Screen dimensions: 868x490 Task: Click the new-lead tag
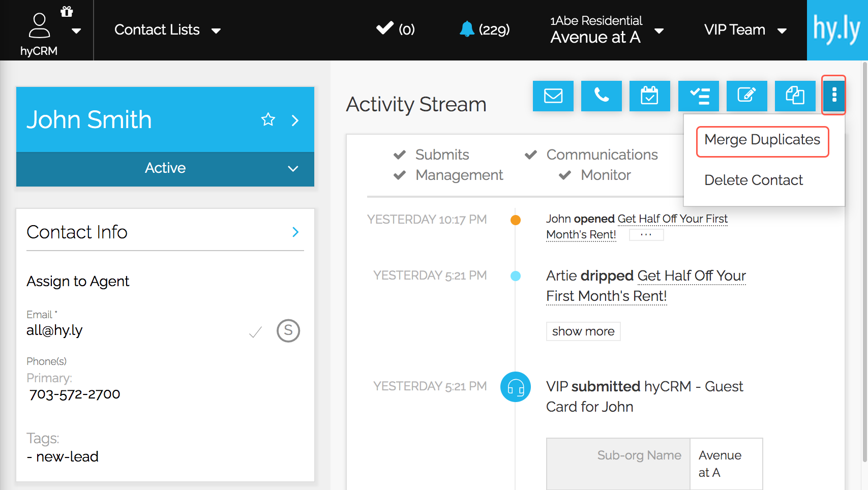click(67, 456)
